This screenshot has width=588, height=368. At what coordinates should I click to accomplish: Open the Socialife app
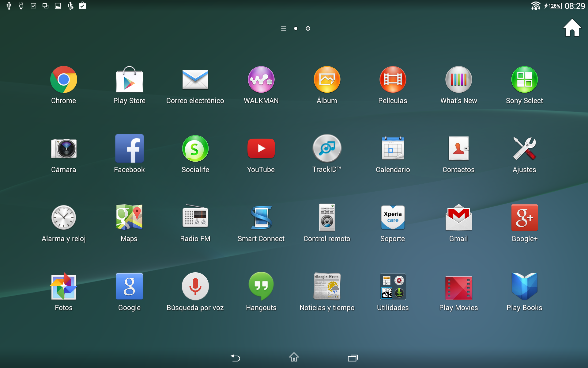[x=195, y=148]
